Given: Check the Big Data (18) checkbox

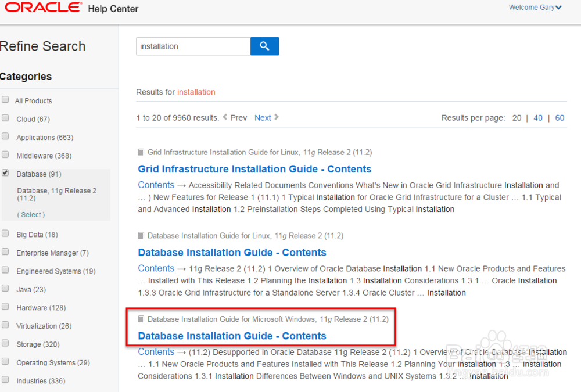Looking at the screenshot, I should pos(5,233).
